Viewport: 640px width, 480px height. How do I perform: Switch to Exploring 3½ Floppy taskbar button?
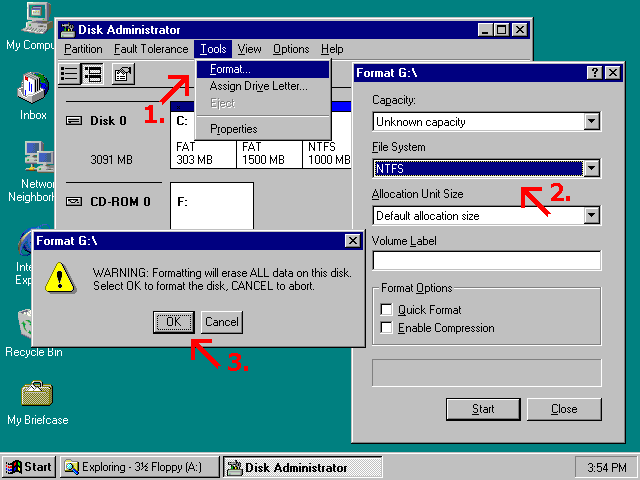pos(140,467)
